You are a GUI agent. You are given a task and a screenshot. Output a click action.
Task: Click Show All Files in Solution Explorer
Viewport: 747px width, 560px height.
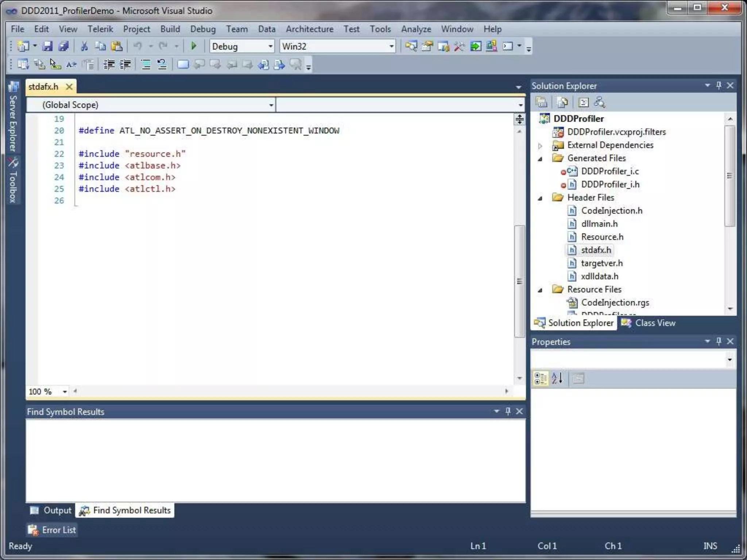[562, 103]
